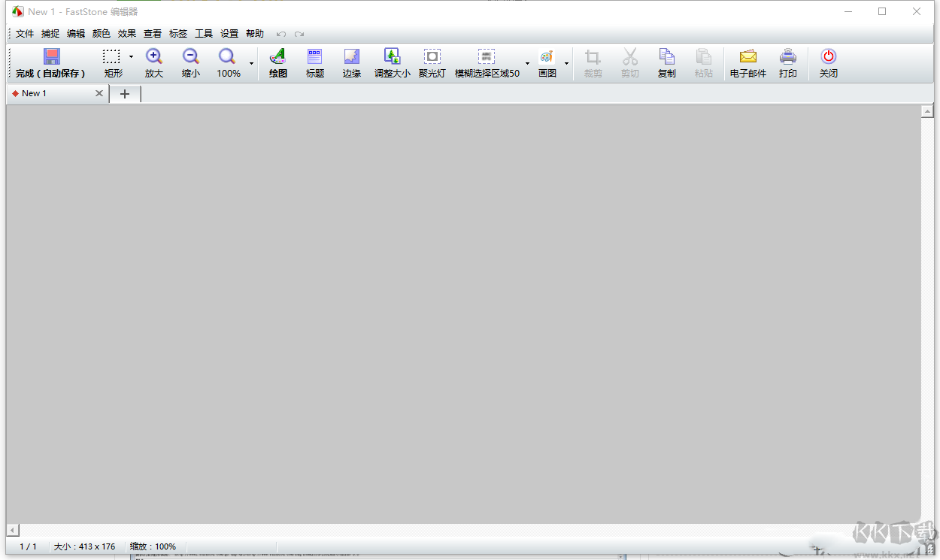
Task: Expand the 模糊选择区域50 dropdown arrow
Action: click(x=527, y=63)
